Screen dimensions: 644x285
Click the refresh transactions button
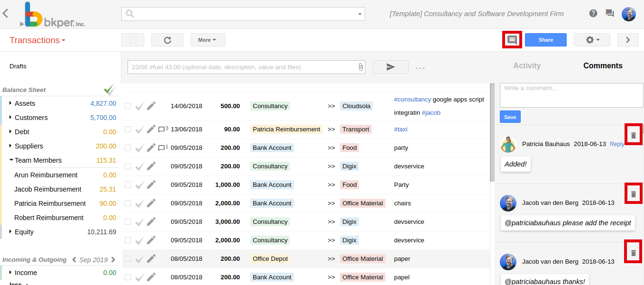pos(167,40)
